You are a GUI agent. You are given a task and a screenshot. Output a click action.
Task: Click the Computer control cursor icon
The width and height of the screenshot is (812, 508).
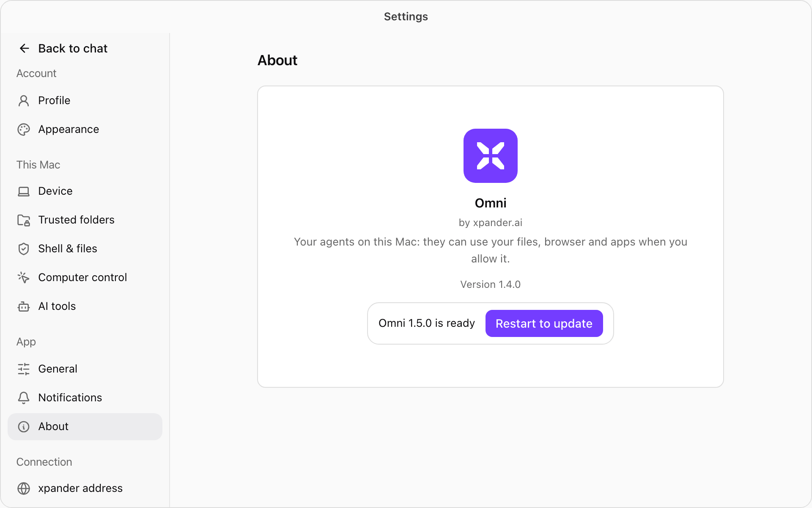coord(24,278)
